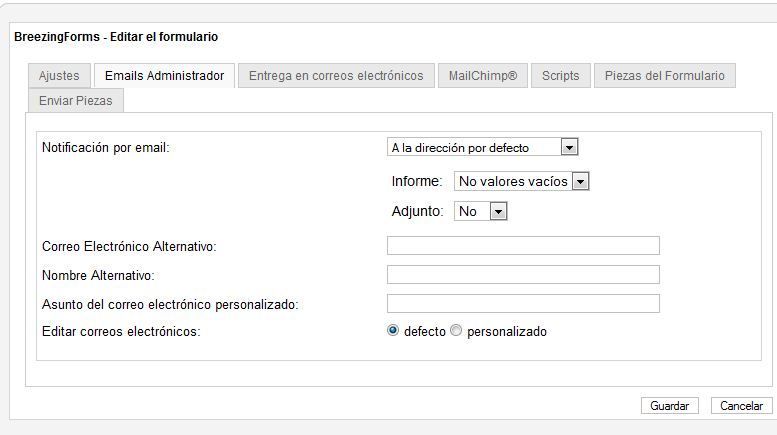This screenshot has height=435, width=777.
Task: Open the Informe dropdown list
Action: (521, 181)
